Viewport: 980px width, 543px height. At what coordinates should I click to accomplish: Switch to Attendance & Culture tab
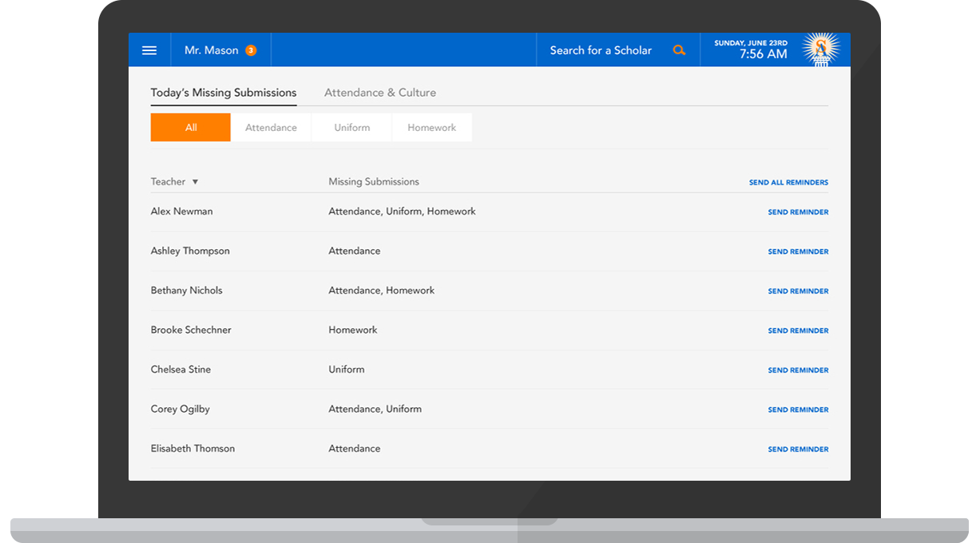380,93
